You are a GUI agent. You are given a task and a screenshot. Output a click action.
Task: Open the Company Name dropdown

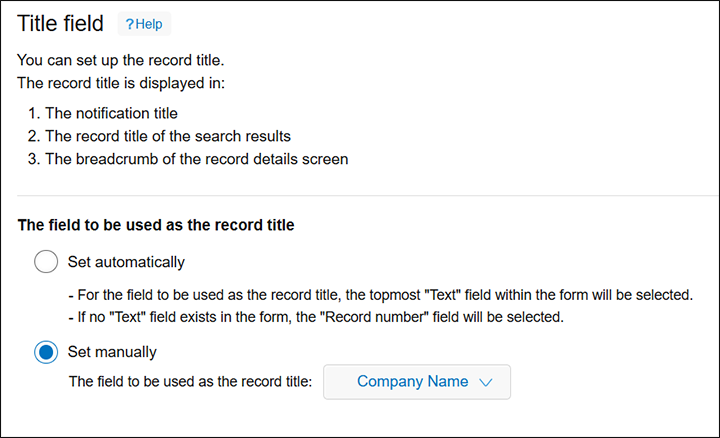[x=417, y=381]
